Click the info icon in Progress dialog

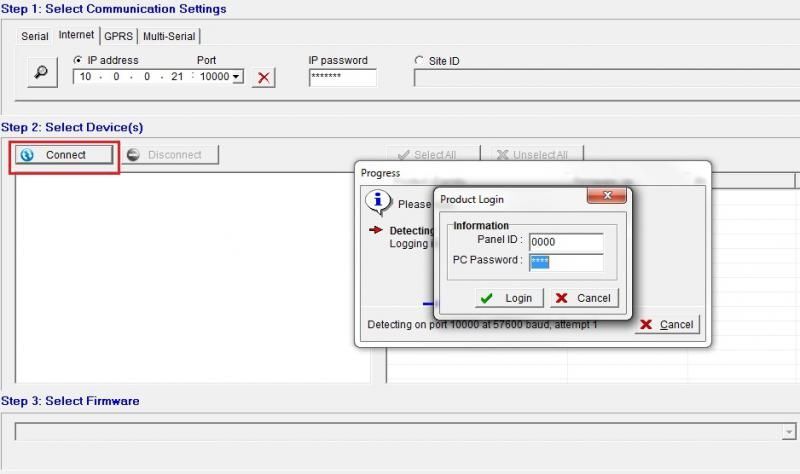[x=378, y=201]
